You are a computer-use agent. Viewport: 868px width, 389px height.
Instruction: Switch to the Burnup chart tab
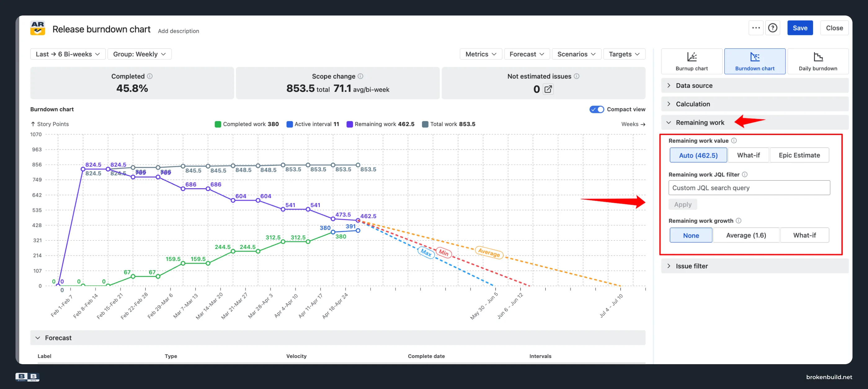pyautogui.click(x=692, y=61)
